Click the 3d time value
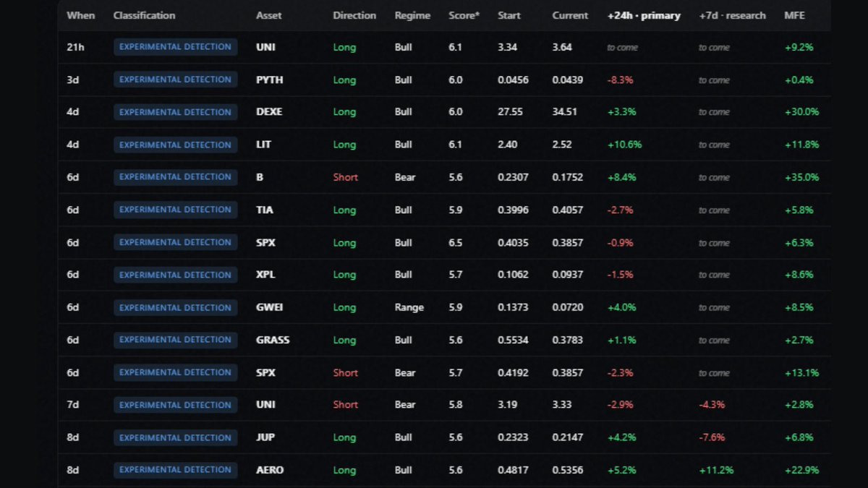This screenshot has height=488, width=868. 72,80
